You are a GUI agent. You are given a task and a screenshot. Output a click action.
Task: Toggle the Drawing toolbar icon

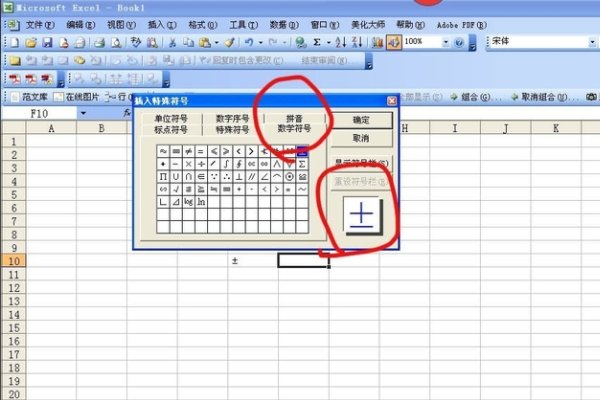pyautogui.click(x=394, y=42)
